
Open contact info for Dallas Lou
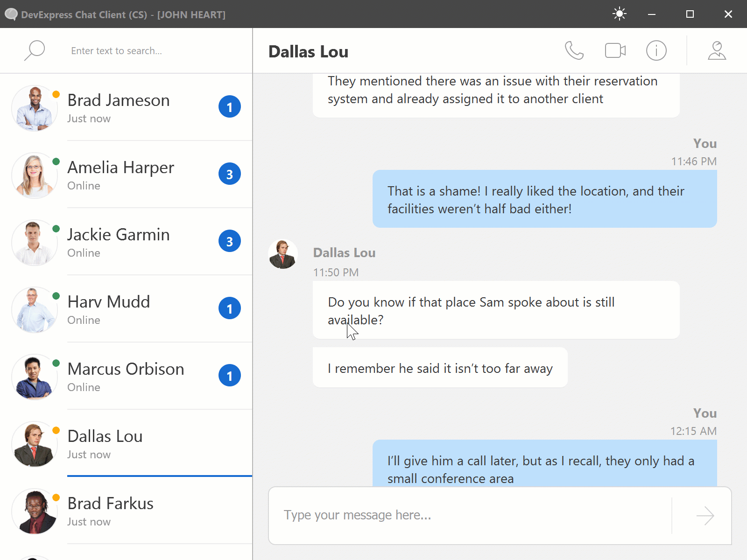point(656,50)
